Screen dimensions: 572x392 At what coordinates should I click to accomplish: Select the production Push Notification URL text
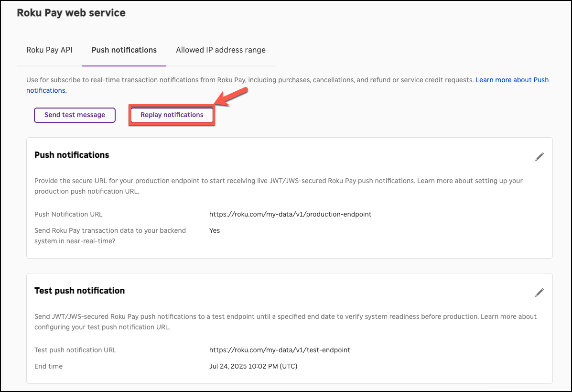click(x=290, y=214)
